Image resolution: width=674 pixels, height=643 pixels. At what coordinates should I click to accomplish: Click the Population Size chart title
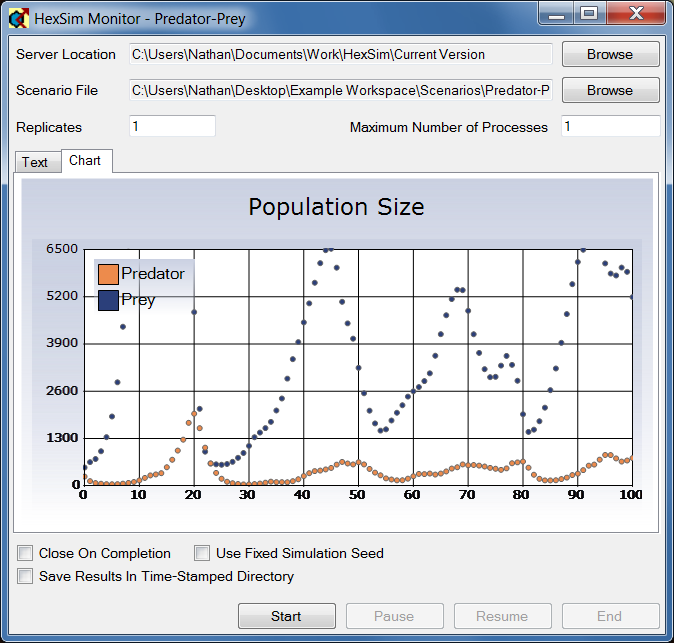coord(337,207)
